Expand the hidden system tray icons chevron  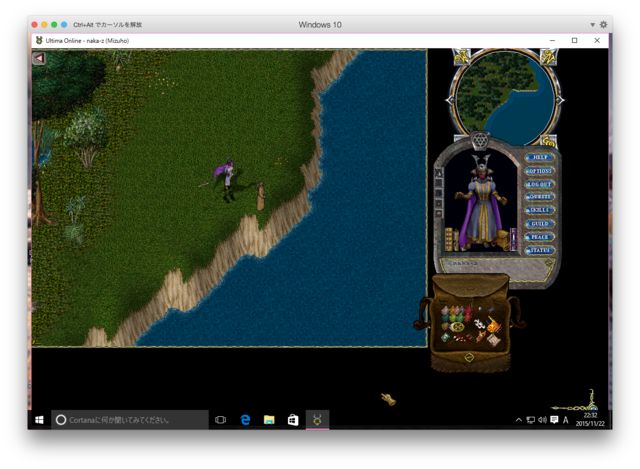pyautogui.click(x=519, y=420)
